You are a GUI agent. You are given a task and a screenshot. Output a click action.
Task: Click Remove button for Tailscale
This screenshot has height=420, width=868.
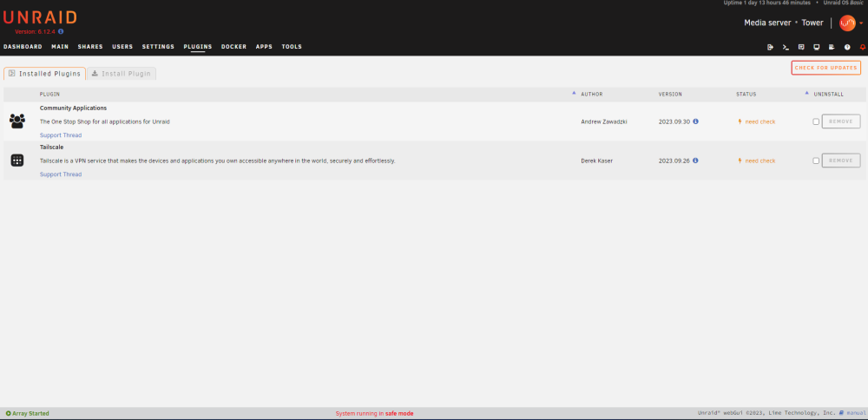coord(841,161)
